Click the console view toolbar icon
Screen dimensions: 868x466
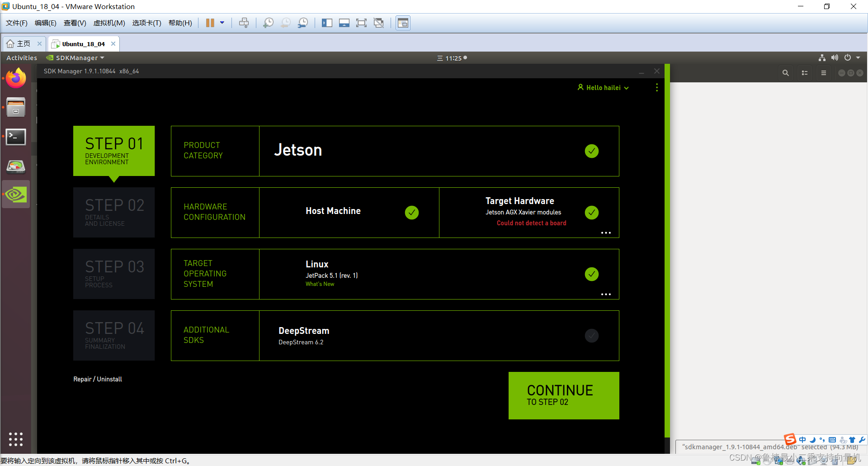click(403, 23)
